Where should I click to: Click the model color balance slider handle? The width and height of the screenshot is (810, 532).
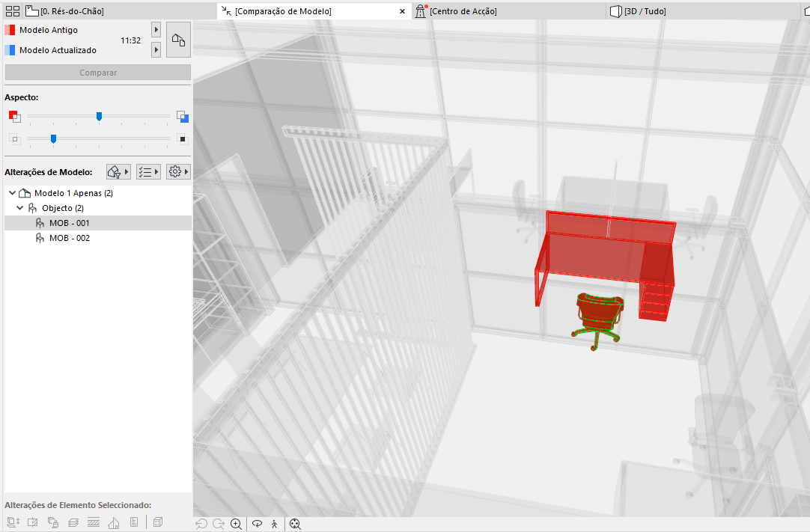[99, 117]
